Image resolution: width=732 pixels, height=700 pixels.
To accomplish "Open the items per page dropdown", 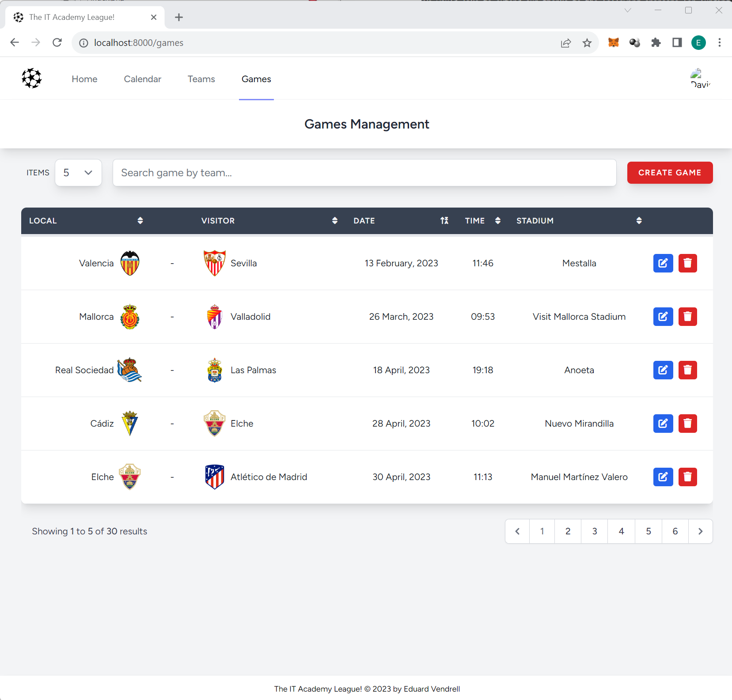I will [78, 172].
